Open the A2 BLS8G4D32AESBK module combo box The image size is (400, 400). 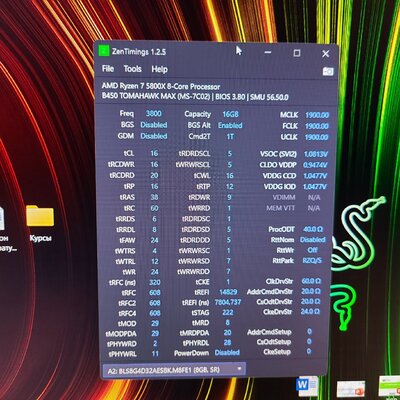[x=175, y=369]
